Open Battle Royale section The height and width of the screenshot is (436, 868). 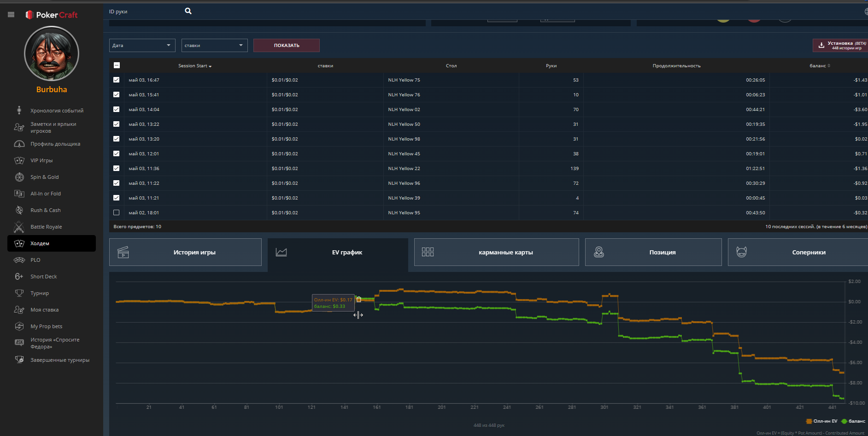52,227
